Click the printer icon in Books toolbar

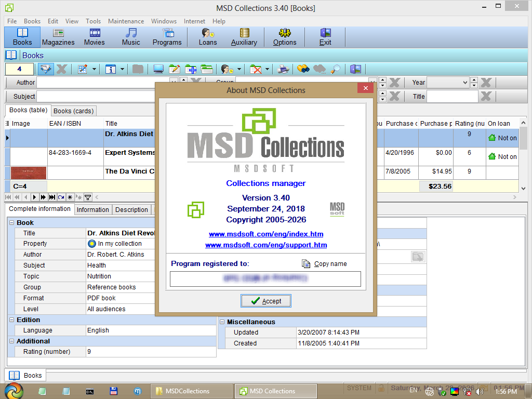click(x=283, y=69)
